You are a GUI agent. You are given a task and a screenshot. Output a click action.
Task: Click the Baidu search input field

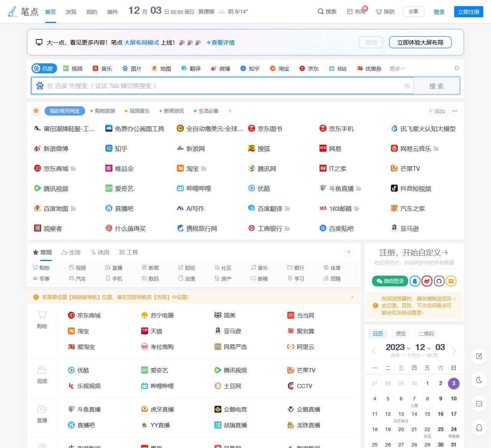[222, 86]
